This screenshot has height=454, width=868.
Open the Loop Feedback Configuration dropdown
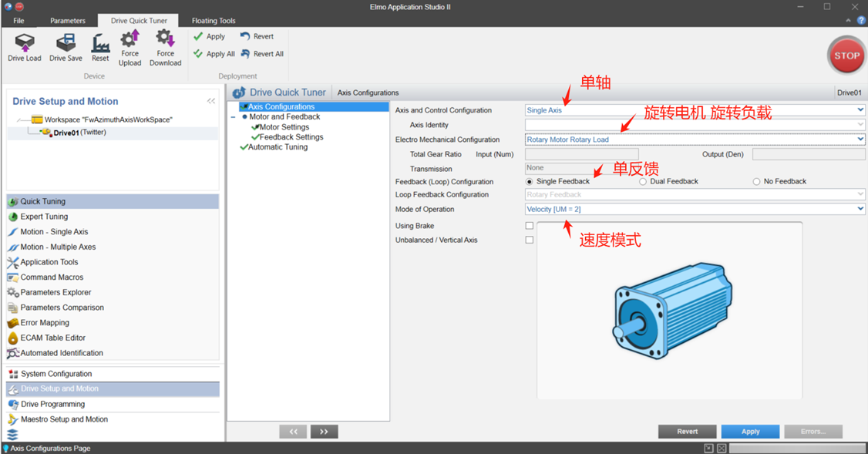[x=695, y=194]
